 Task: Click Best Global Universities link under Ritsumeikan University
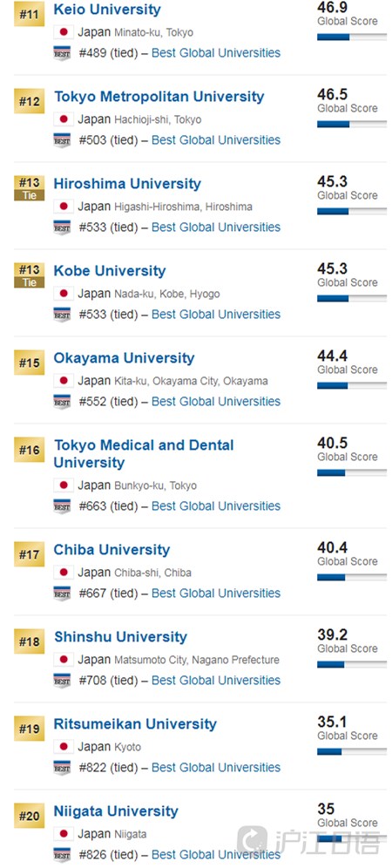point(216,768)
